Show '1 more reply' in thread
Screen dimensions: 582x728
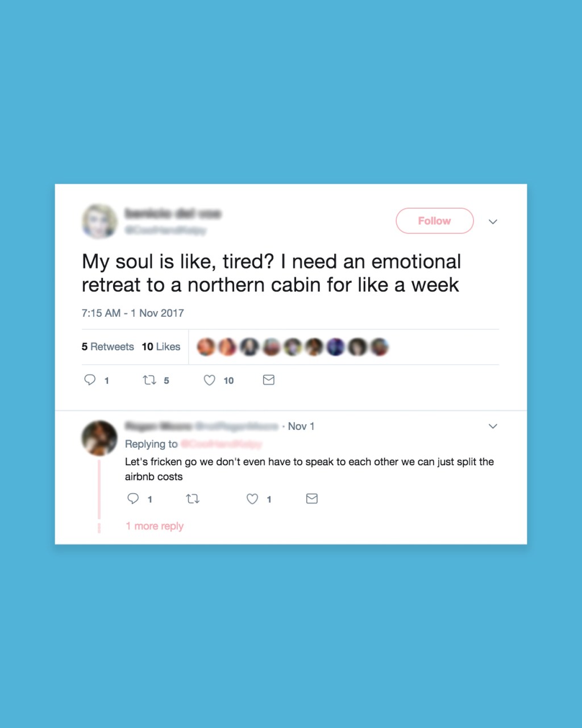[x=155, y=526]
